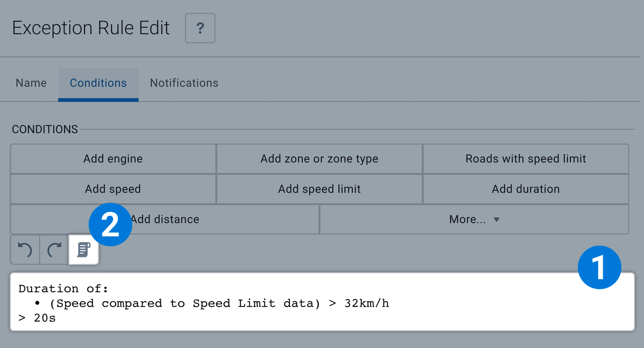644x348 pixels.
Task: Click the blue circle marker labeled 2
Action: (x=110, y=224)
